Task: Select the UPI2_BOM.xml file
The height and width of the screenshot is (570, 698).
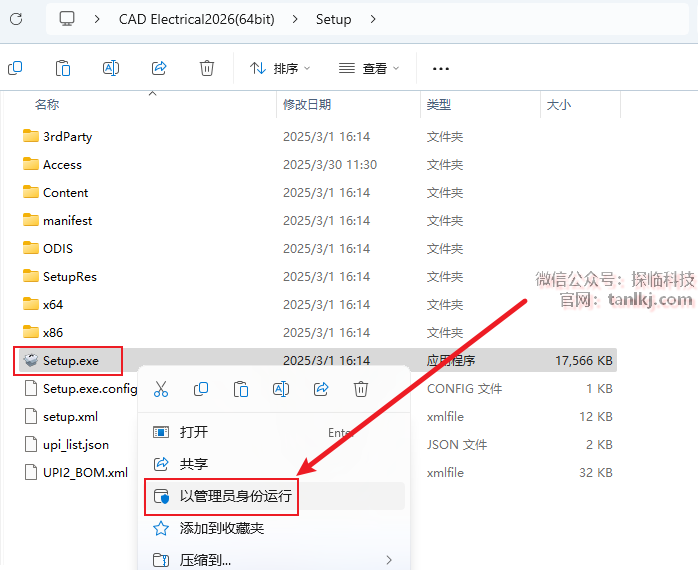Action: (x=85, y=472)
